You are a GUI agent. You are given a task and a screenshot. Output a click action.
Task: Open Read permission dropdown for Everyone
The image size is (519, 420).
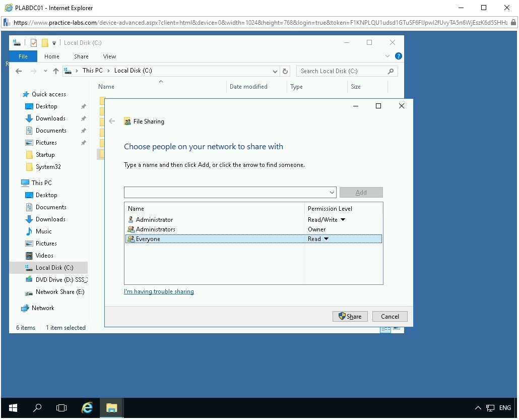pyautogui.click(x=326, y=239)
